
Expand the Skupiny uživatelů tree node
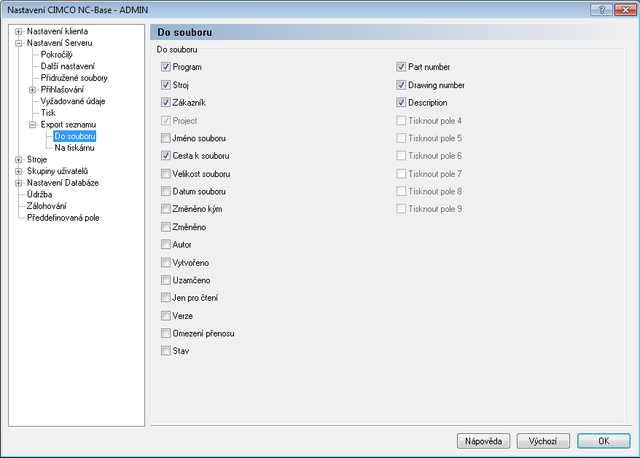[18, 171]
